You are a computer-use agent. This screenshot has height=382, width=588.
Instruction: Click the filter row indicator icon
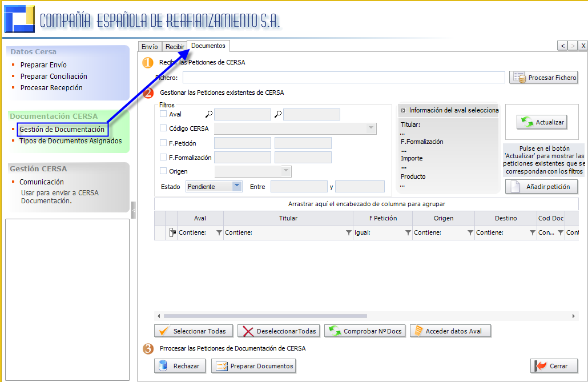coord(172,232)
